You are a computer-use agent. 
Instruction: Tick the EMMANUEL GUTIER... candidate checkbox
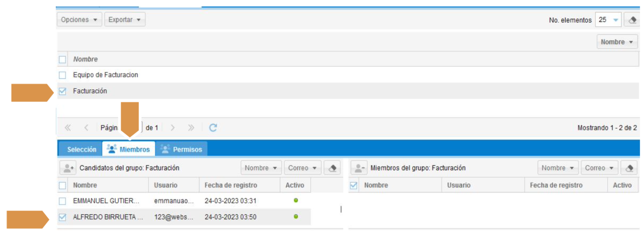click(x=62, y=201)
